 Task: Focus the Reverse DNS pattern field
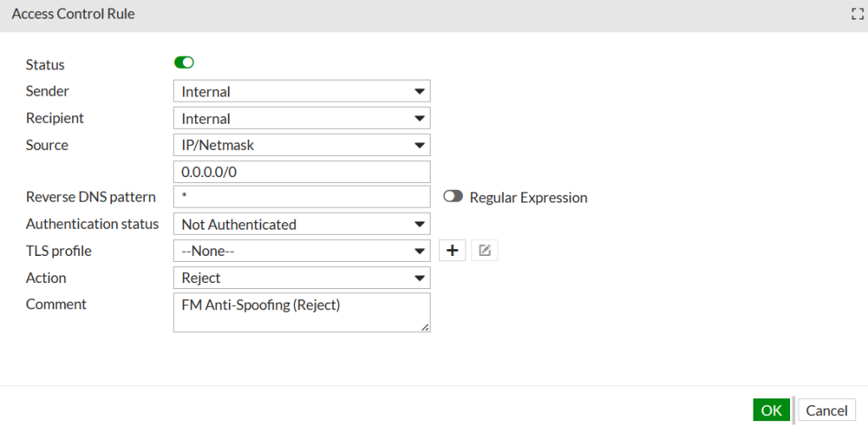(301, 197)
